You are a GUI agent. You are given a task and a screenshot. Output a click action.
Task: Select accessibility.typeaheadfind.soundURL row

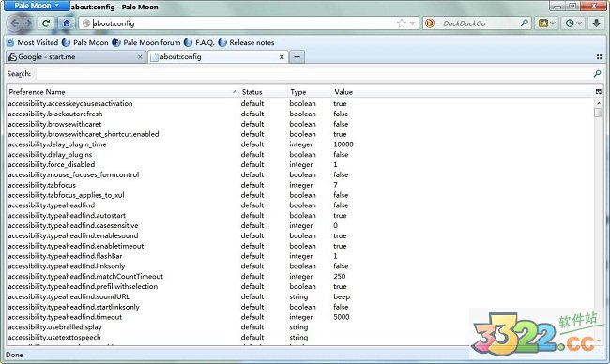[x=300, y=296]
